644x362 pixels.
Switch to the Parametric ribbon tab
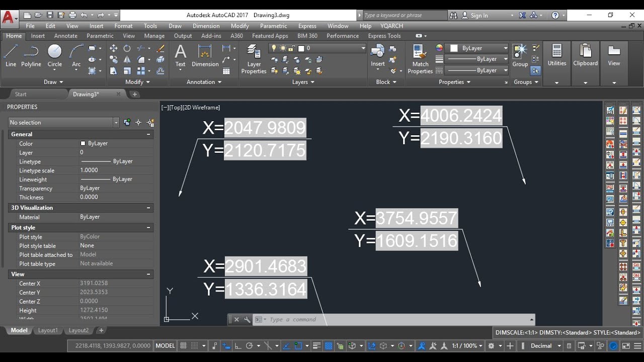(100, 36)
